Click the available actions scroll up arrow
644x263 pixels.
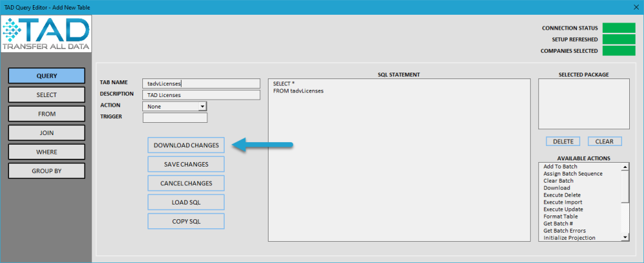coord(625,167)
